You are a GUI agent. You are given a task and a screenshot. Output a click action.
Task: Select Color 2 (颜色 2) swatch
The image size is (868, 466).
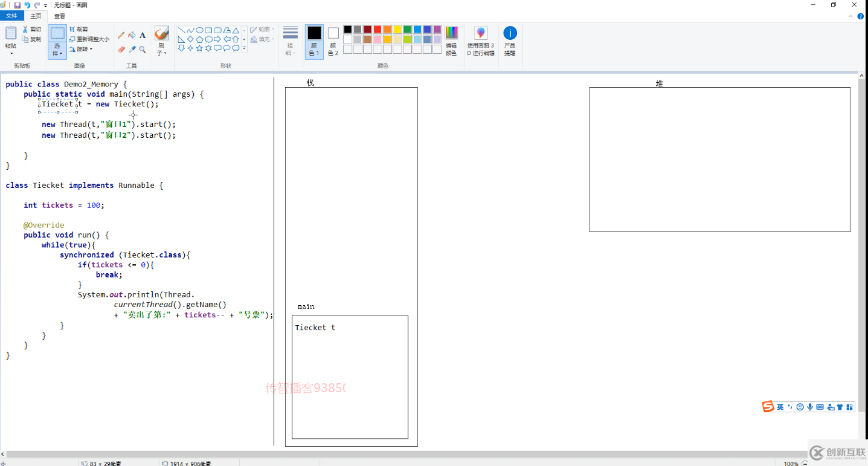click(x=333, y=41)
